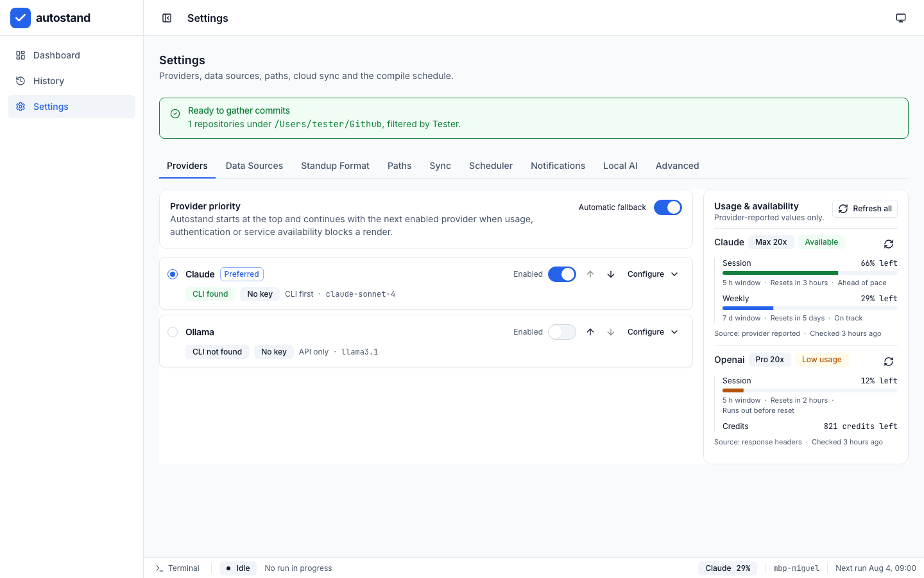Open the Local AI tab
Image resolution: width=924 pixels, height=578 pixels.
(x=620, y=166)
